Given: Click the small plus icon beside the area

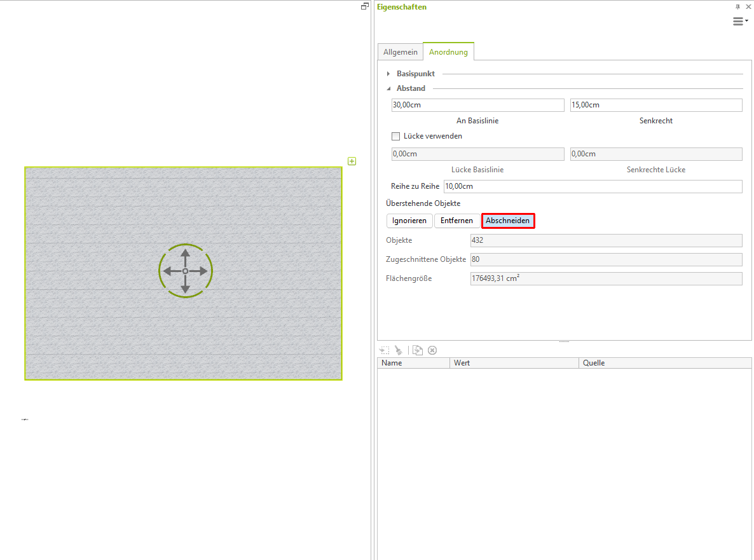Looking at the screenshot, I should point(352,161).
